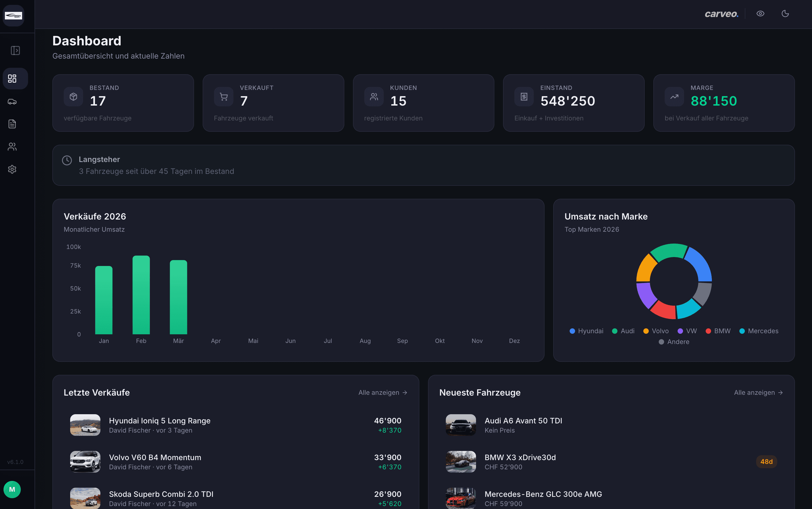The width and height of the screenshot is (812, 509).
Task: Open the Hyundai Ioniq 5 thumbnail
Action: pos(85,425)
